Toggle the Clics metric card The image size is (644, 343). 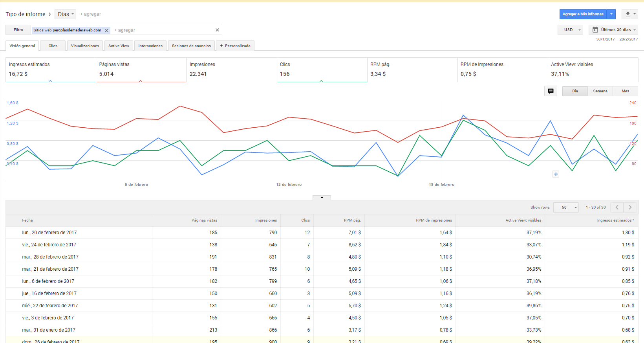[322, 70]
